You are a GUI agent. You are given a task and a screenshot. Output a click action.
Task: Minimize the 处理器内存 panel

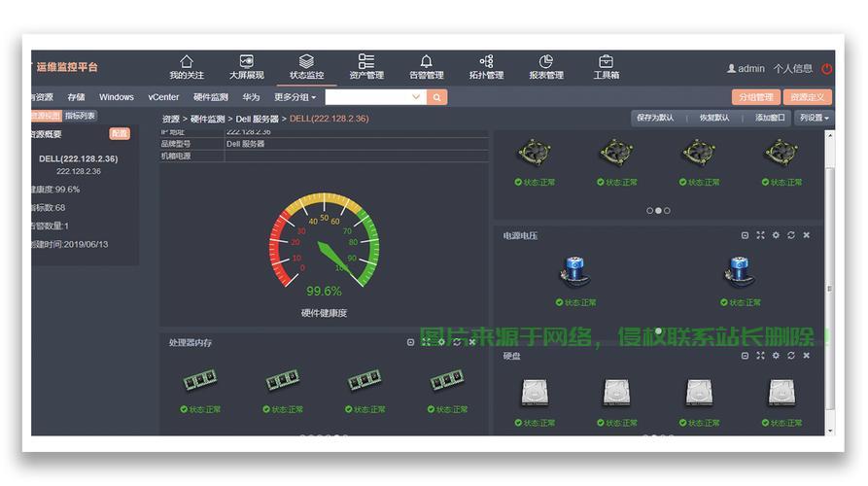[x=410, y=342]
